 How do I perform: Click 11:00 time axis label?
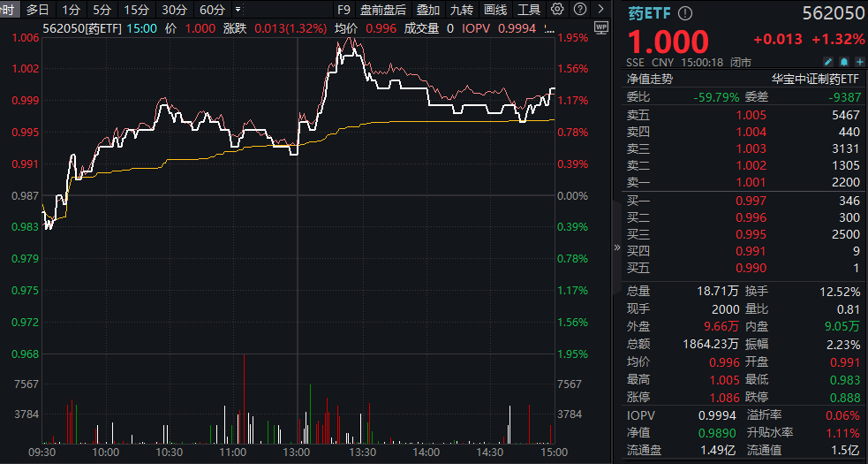point(232,452)
